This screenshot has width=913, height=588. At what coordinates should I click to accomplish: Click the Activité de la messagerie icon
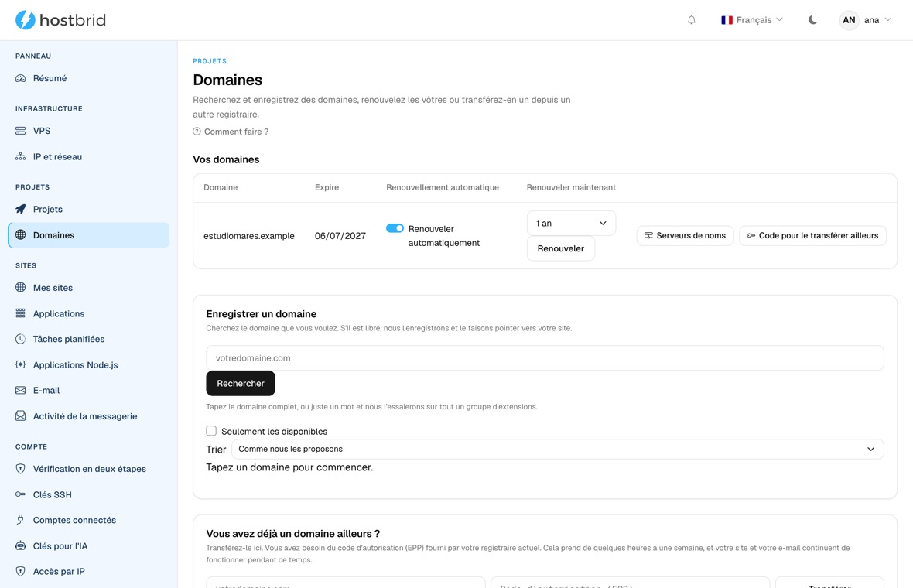(x=20, y=415)
